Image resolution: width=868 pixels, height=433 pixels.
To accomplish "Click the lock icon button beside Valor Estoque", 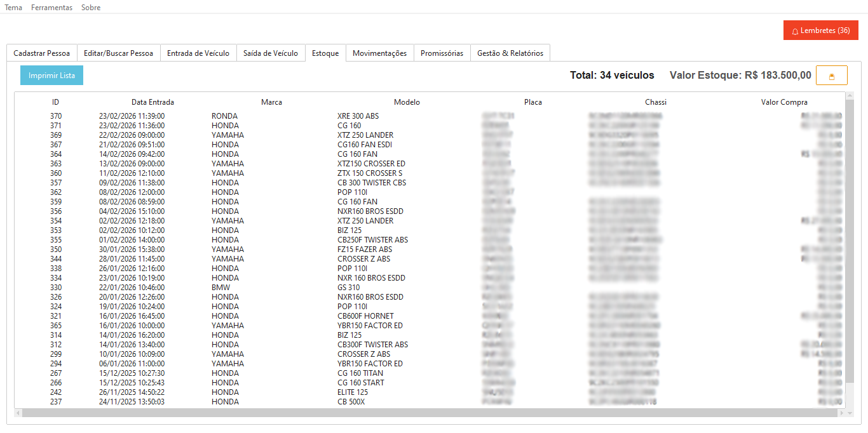I will click(x=831, y=76).
